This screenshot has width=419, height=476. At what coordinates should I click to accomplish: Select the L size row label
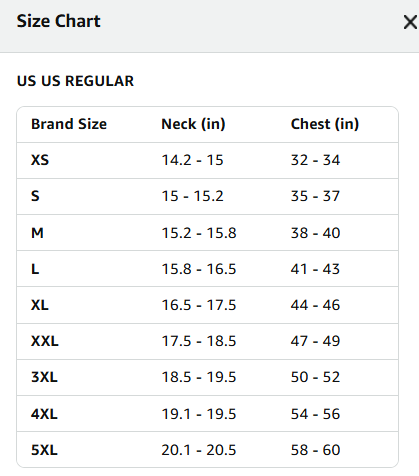pos(35,269)
